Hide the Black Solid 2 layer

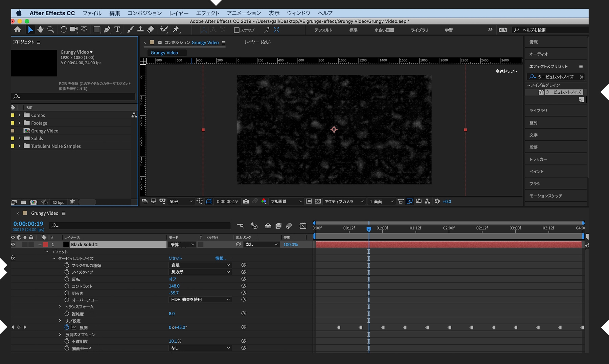coord(13,245)
